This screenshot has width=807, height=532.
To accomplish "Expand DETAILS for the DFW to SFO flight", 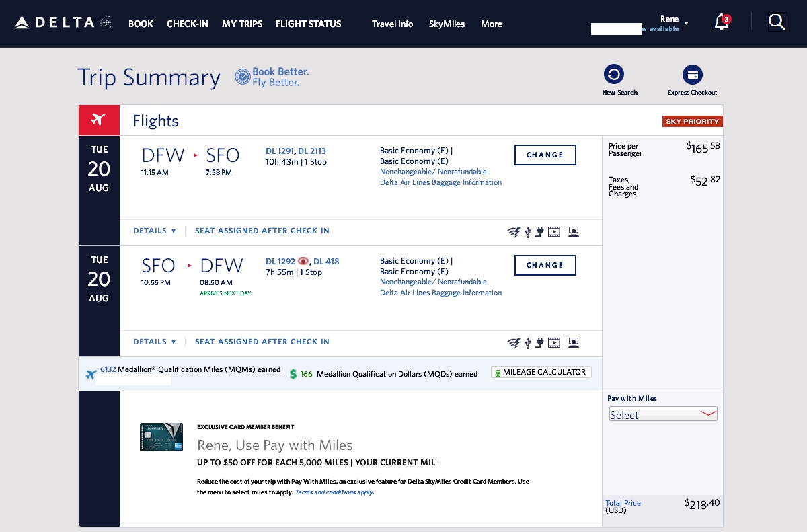I will [153, 231].
